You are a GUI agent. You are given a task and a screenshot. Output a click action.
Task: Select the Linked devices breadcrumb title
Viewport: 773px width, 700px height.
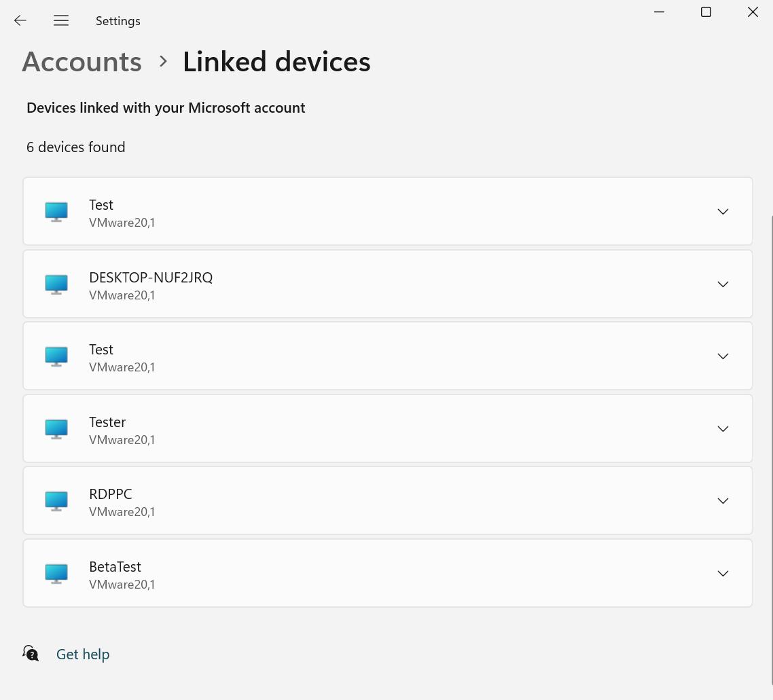(276, 61)
